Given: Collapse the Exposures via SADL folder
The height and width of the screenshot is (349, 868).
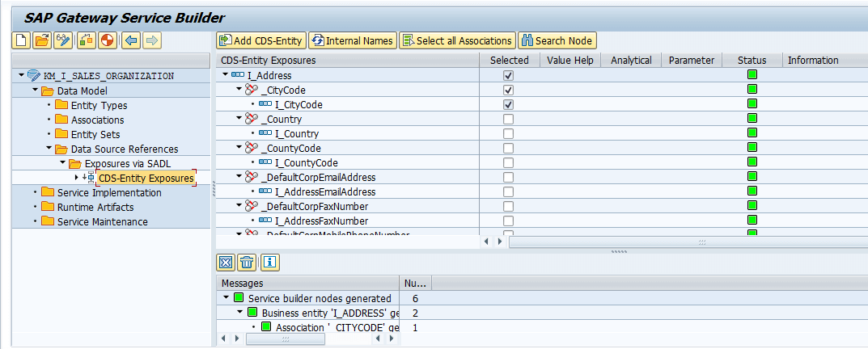Looking at the screenshot, I should pos(62,163).
